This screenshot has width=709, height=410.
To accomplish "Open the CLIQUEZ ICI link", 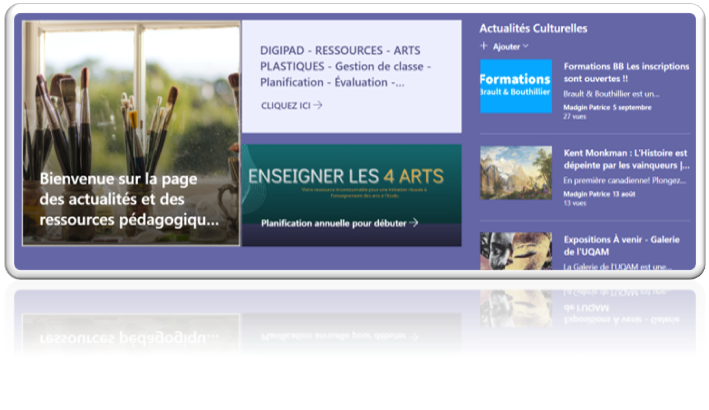I will [286, 104].
